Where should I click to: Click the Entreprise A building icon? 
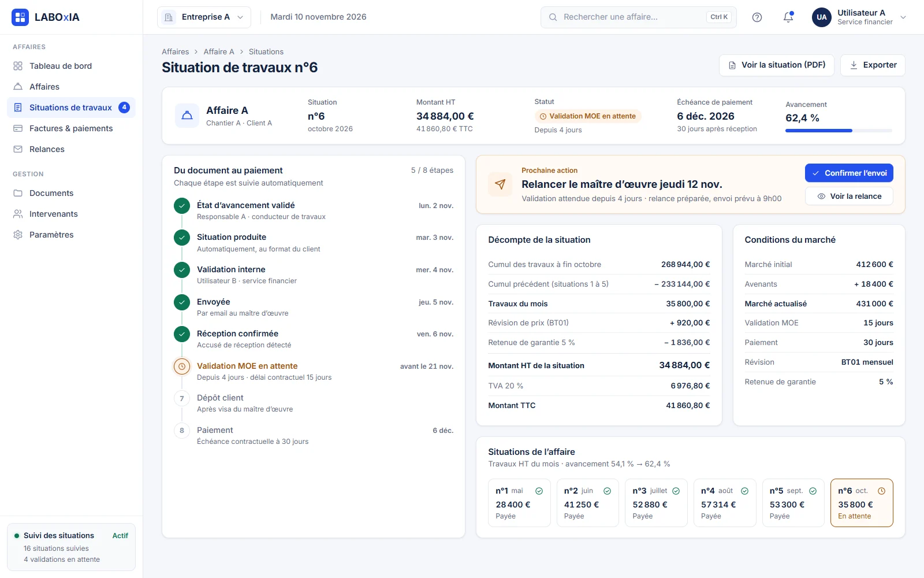pos(169,17)
